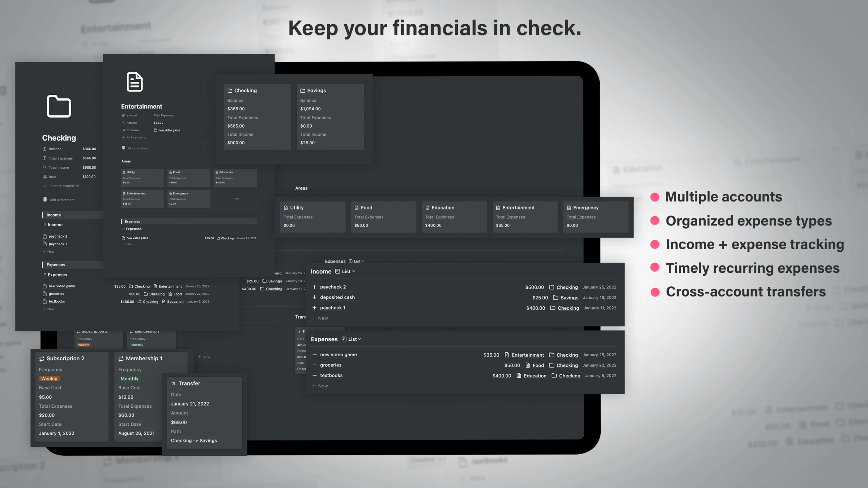Click the Education expense category icon
Screen dimensions: 868x488
[427, 207]
